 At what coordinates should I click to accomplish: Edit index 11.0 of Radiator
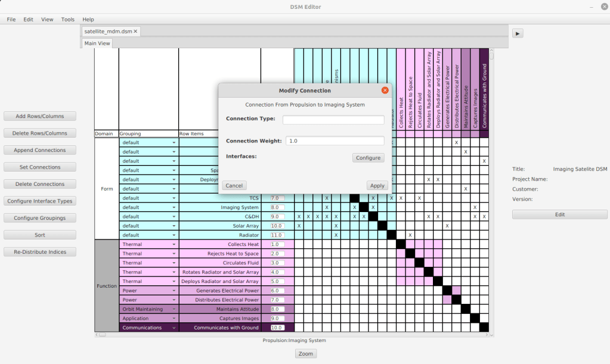pos(277,235)
